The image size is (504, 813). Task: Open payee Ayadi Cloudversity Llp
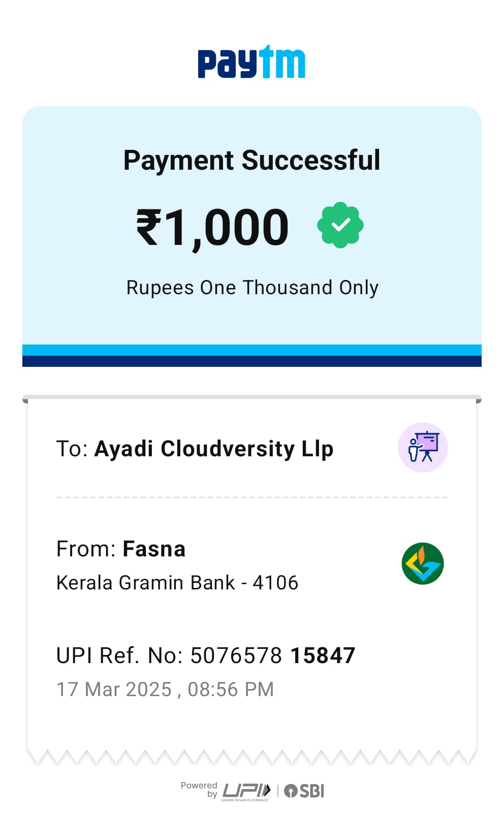[213, 449]
